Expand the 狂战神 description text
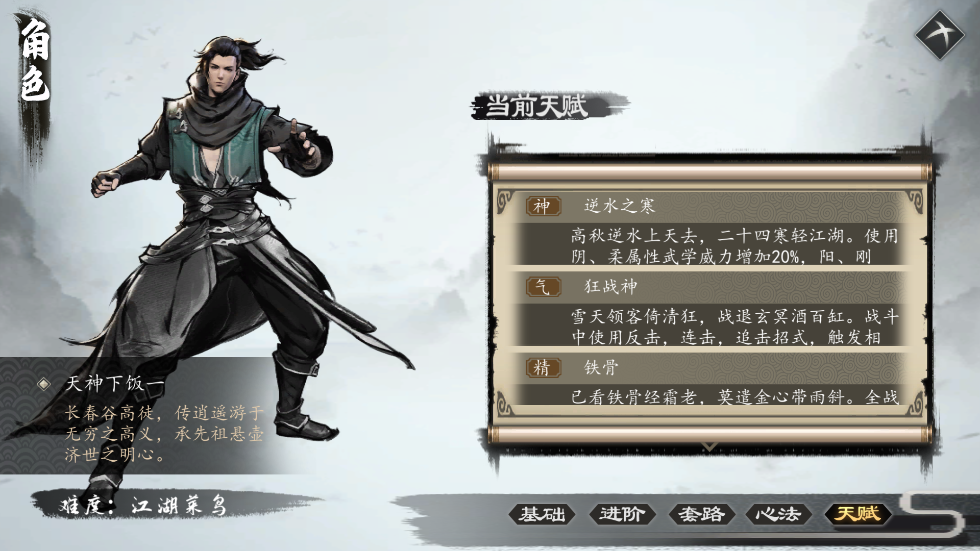The height and width of the screenshot is (551, 980). tap(734, 327)
